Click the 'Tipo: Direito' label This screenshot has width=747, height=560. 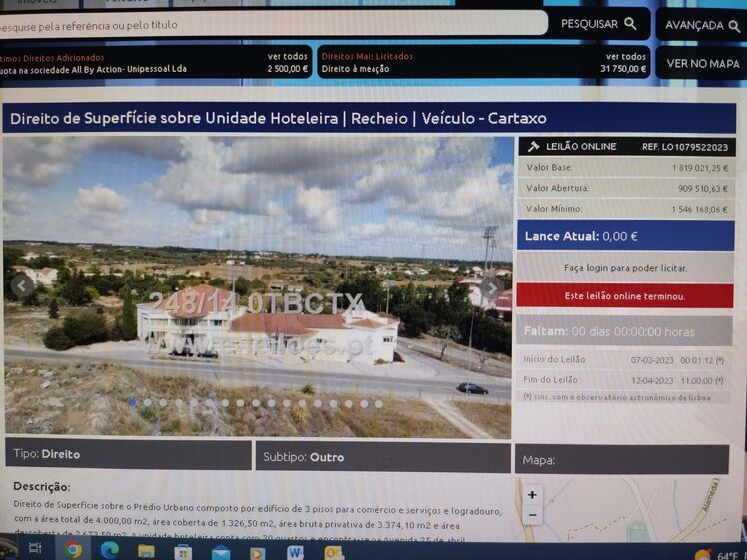[47, 454]
